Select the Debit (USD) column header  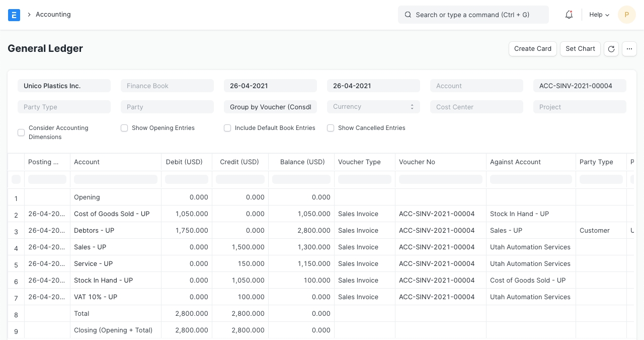pos(184,162)
